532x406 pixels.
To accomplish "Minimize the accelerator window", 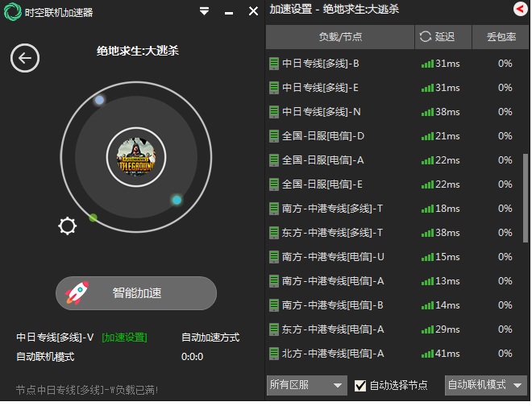I will click(229, 13).
